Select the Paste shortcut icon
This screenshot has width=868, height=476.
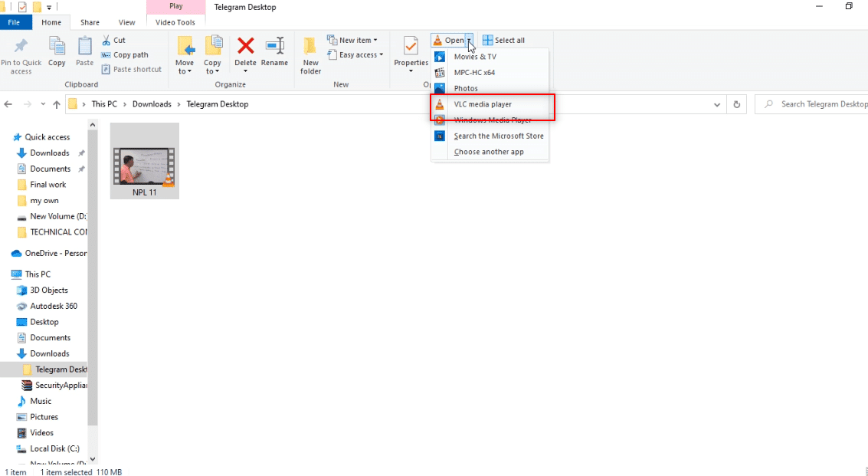coord(132,68)
